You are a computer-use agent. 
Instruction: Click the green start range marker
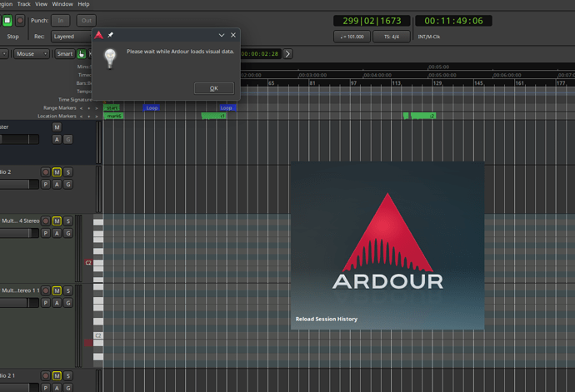pos(112,107)
